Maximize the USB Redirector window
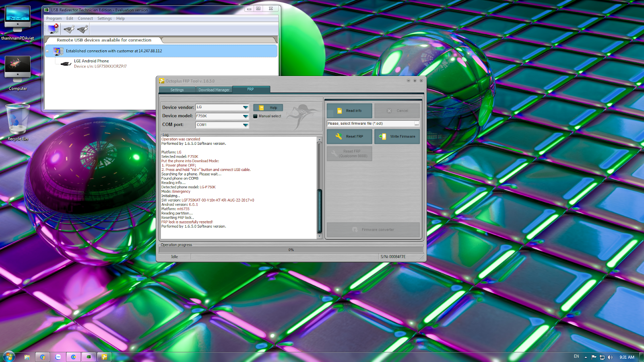Viewport: 644px width, 362px height. tap(258, 8)
